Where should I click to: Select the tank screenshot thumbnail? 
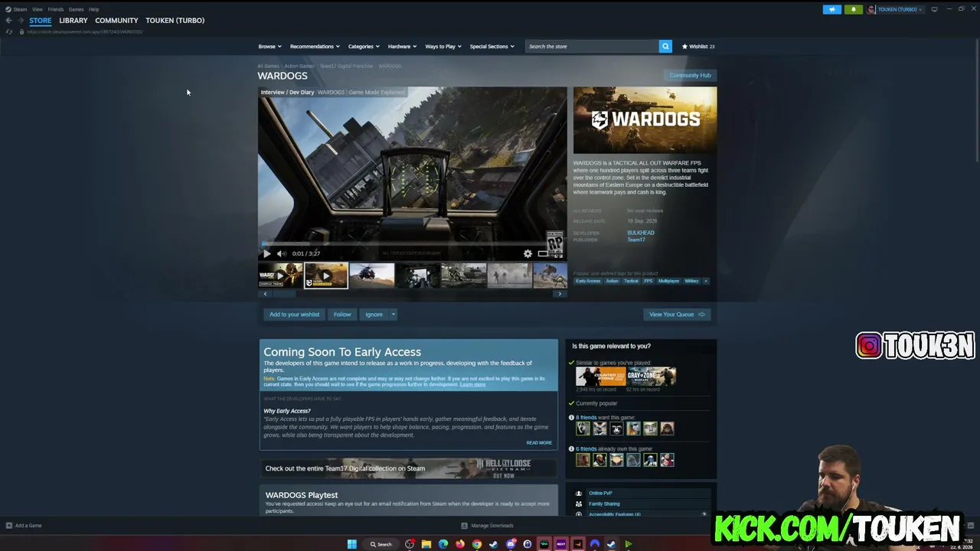point(463,275)
